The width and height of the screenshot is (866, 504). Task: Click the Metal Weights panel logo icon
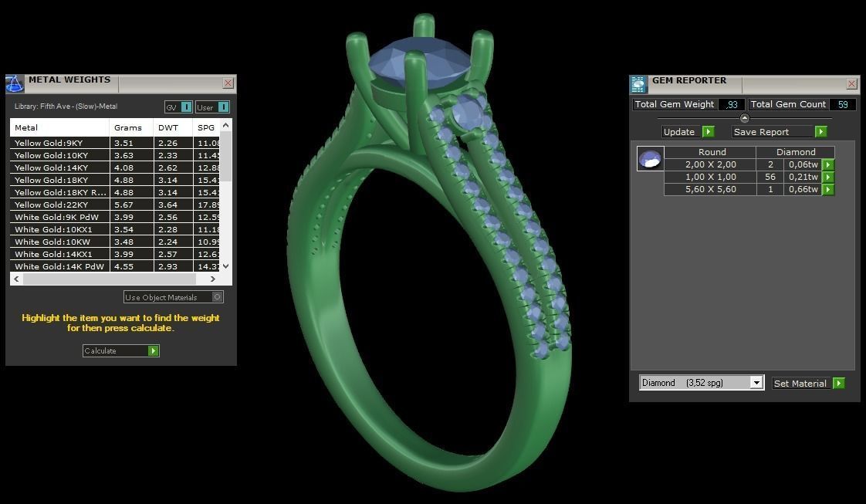[x=15, y=83]
